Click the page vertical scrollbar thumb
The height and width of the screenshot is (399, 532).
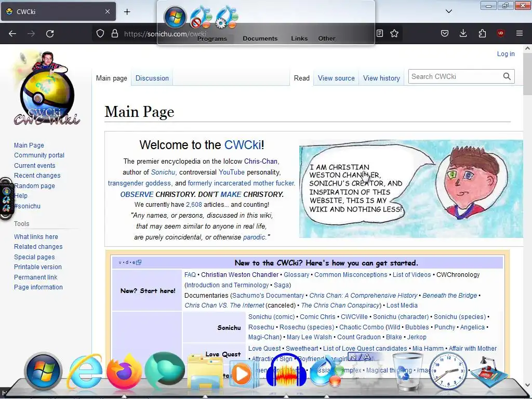coord(527,74)
